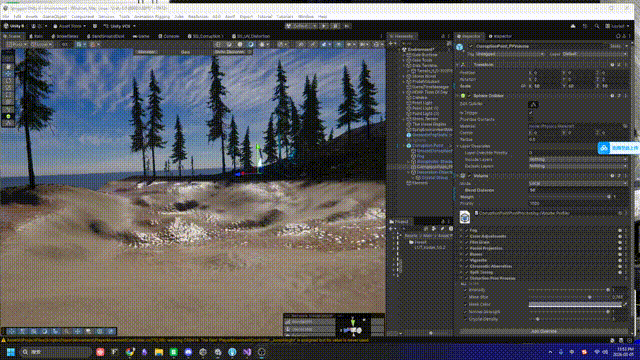
Task: Toggle the Bloom override checkbox
Action: point(467,254)
